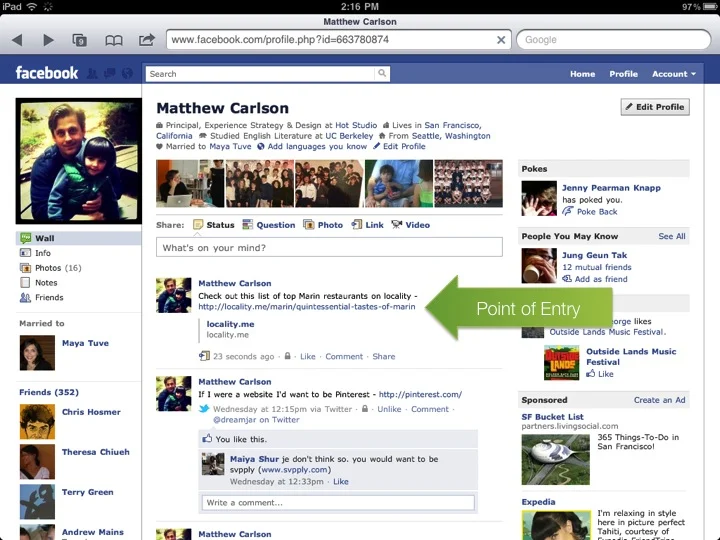Viewport: 720px width, 540px height.
Task: Tap the Google search field
Action: (614, 40)
